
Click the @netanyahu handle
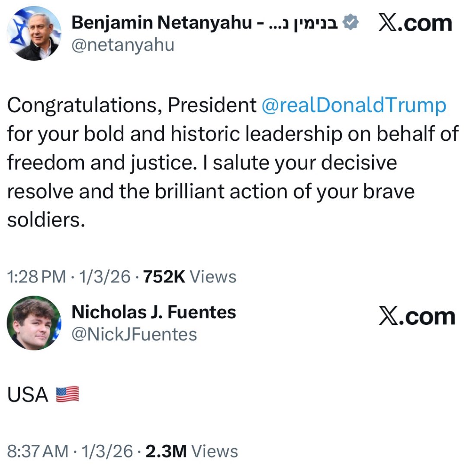[122, 45]
